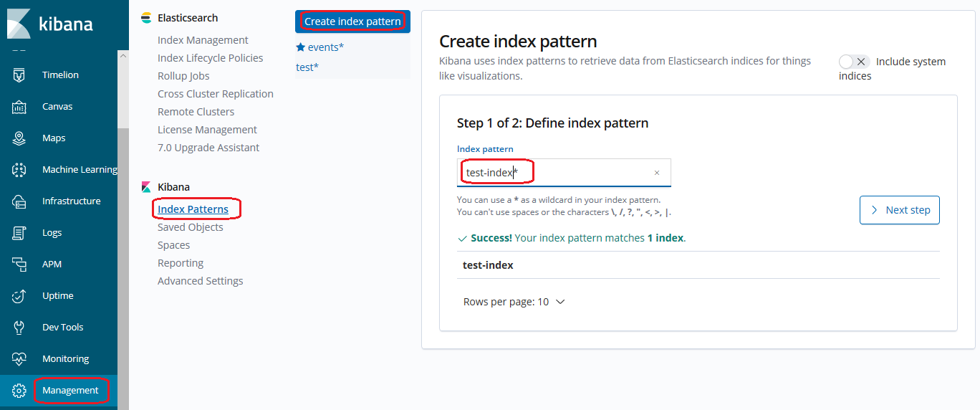Go to Uptime in navigation

point(57,295)
